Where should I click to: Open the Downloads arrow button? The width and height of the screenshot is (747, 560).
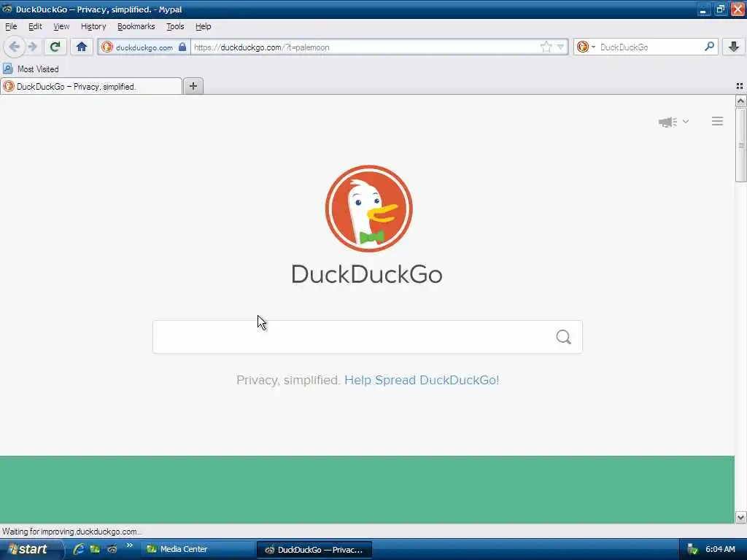[734, 47]
